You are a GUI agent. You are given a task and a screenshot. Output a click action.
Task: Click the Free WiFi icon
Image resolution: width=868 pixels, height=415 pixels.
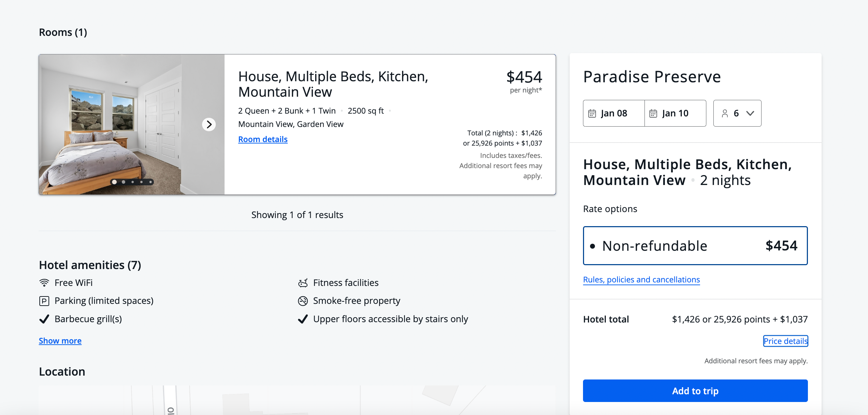coord(44,283)
